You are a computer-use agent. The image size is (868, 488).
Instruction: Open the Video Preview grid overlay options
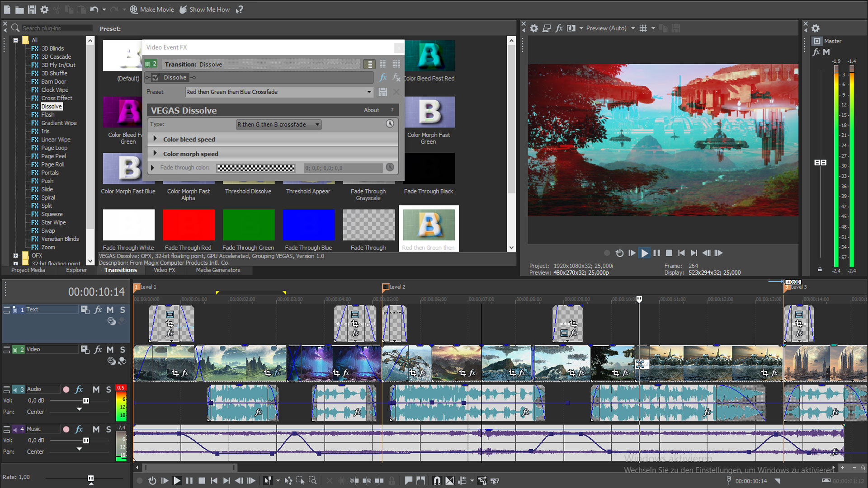tap(643, 28)
